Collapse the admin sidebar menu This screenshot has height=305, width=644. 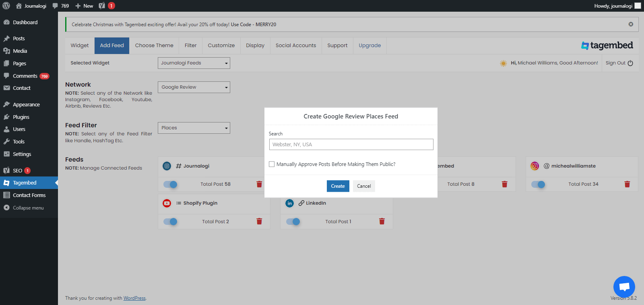28,208
